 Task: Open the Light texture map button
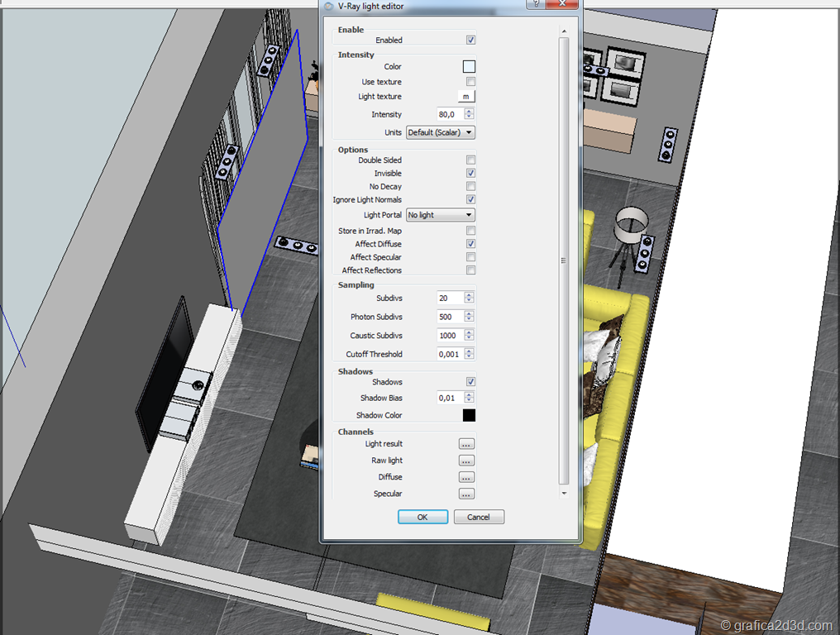coord(466,97)
